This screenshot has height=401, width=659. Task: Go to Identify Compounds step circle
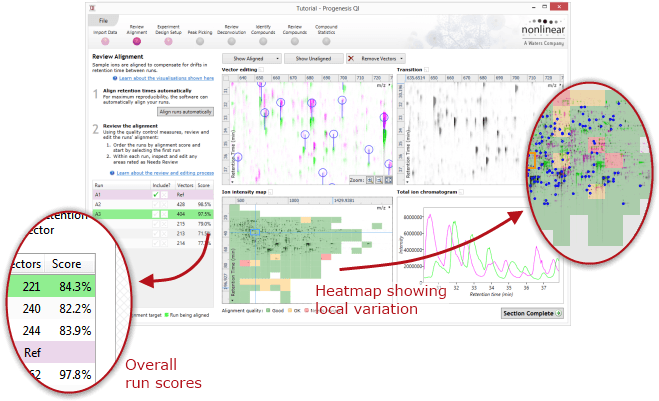click(263, 41)
